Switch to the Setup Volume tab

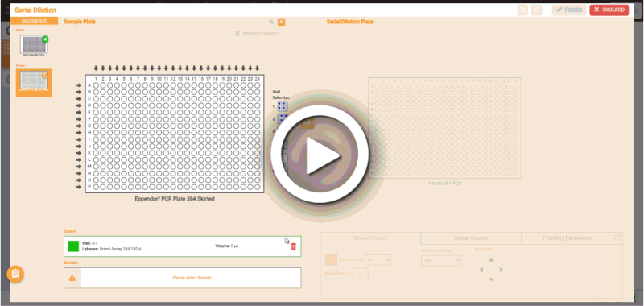pos(471,238)
